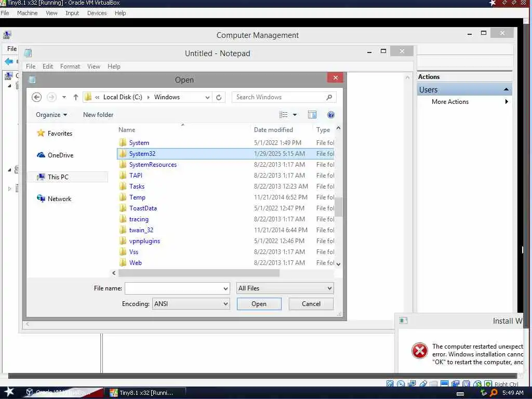532x399 pixels.
Task: Select the TAPI folder
Action: (x=136, y=176)
